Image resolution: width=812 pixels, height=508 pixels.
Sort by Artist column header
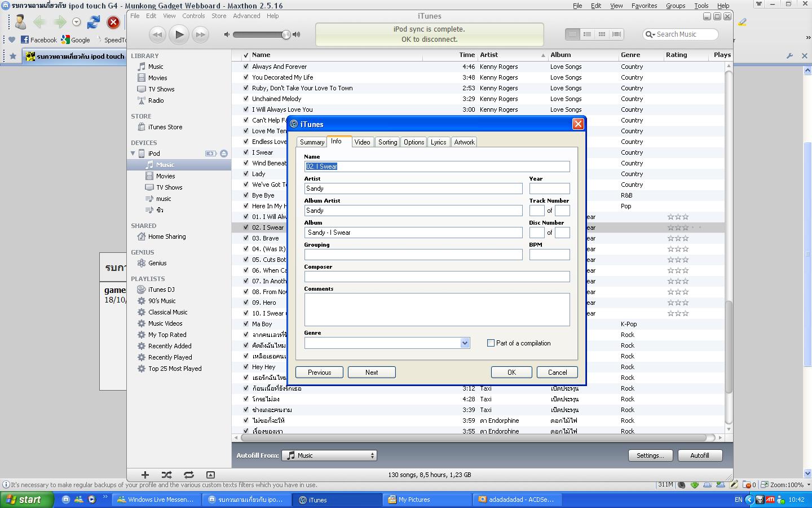512,55
